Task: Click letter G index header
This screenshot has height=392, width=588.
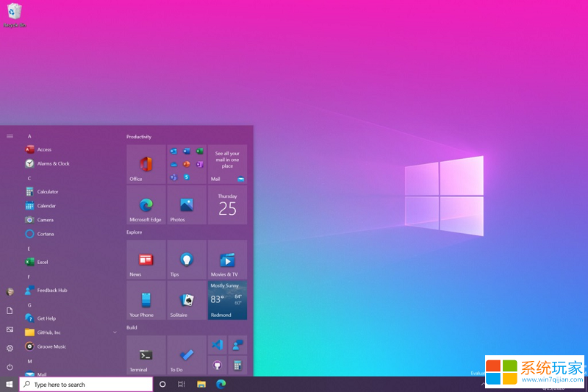Action: [29, 305]
